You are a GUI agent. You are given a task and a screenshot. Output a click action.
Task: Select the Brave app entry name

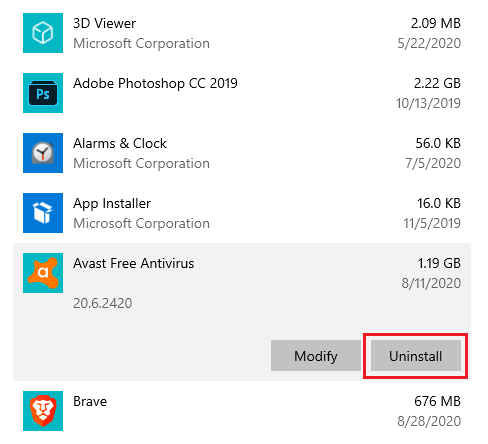point(90,401)
